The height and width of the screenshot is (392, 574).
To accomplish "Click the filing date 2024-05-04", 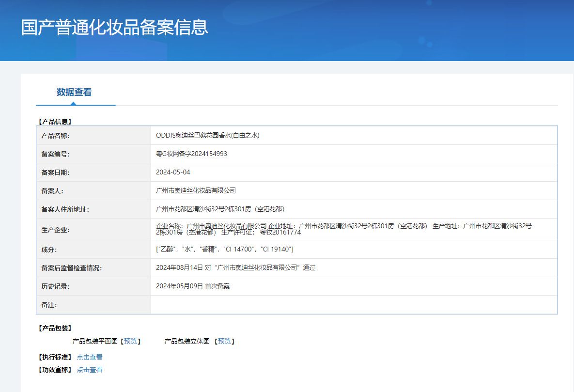I will click(x=173, y=172).
